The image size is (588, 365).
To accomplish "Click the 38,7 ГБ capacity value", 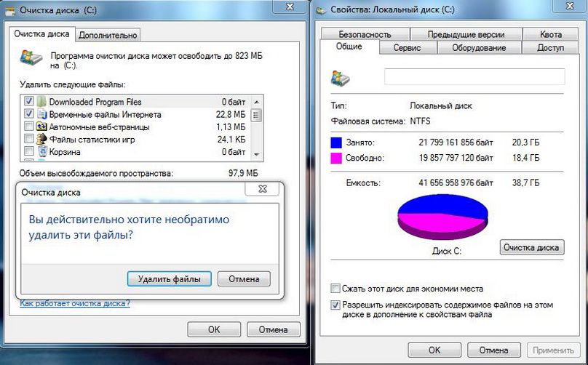I will tap(525, 183).
